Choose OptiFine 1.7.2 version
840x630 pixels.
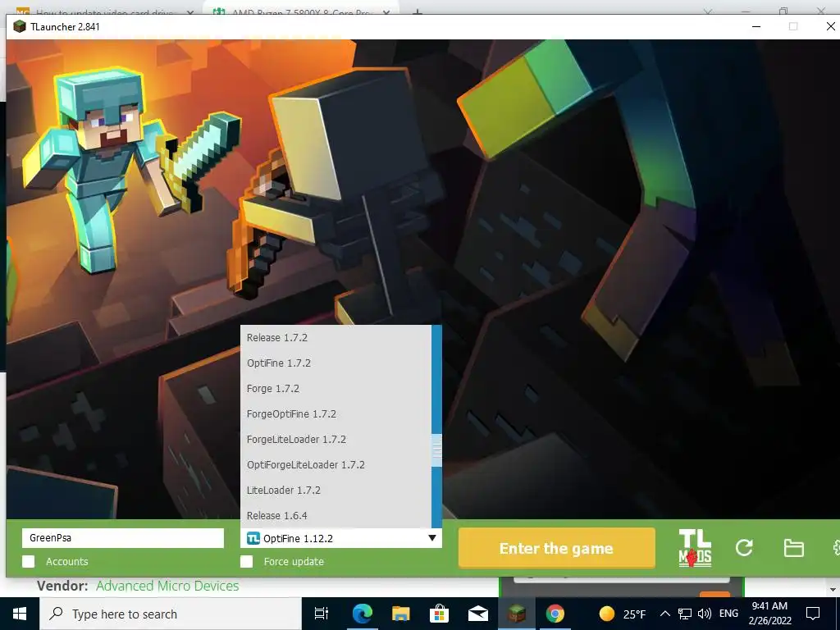(x=336, y=363)
